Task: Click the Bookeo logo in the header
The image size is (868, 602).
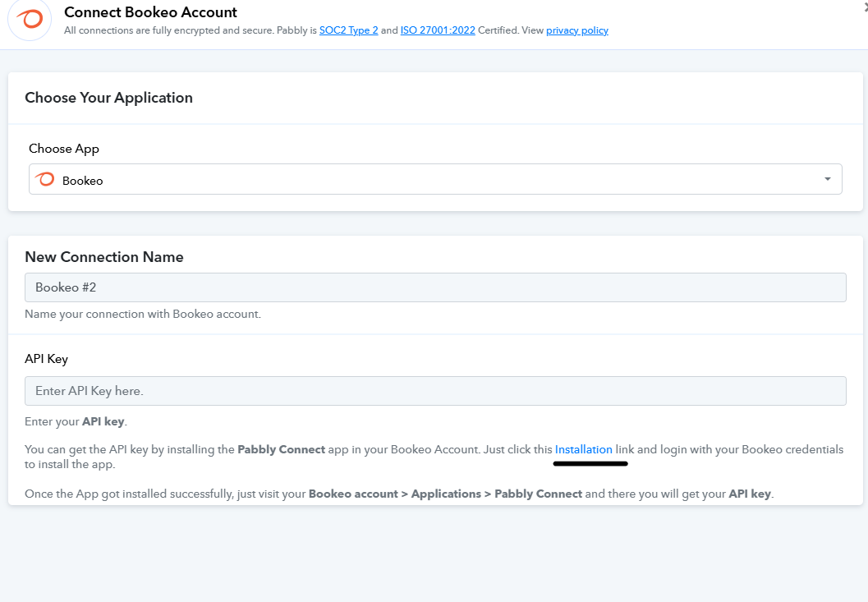Action: tap(30, 20)
